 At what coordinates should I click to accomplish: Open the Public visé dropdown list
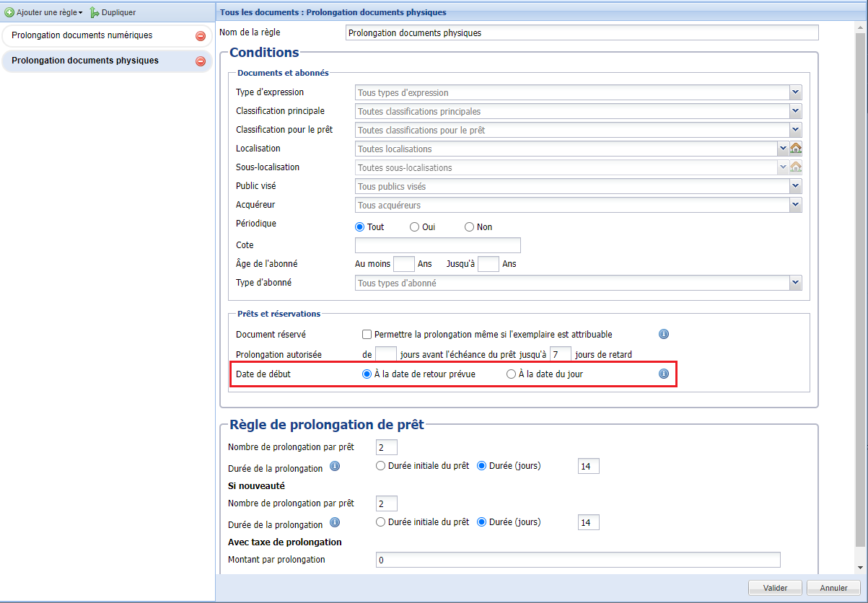(x=795, y=186)
